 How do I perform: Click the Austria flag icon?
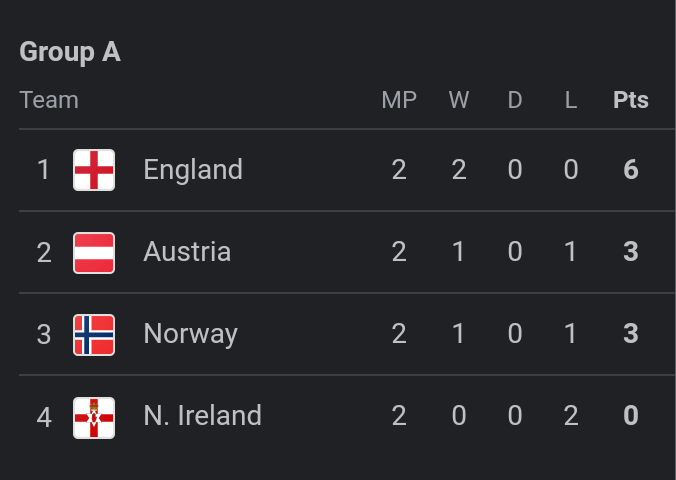coord(94,252)
